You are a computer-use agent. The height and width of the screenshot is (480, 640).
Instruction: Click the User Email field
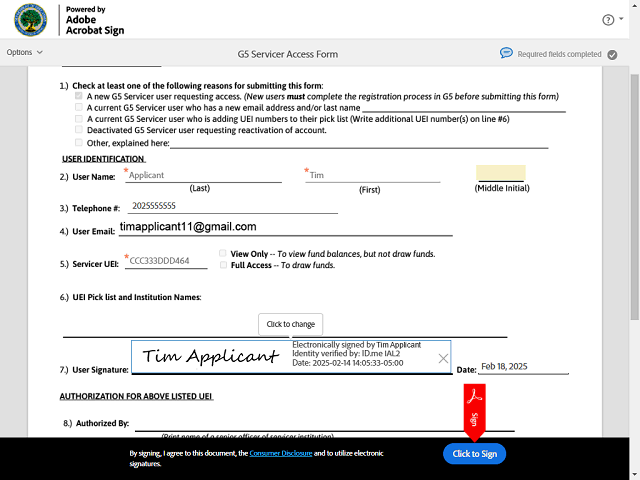coord(286,227)
